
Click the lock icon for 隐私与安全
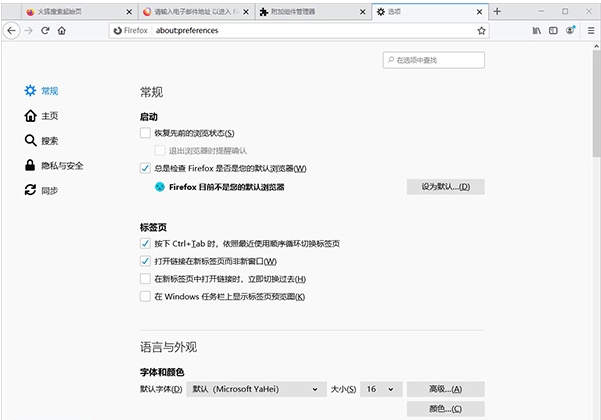[30, 165]
